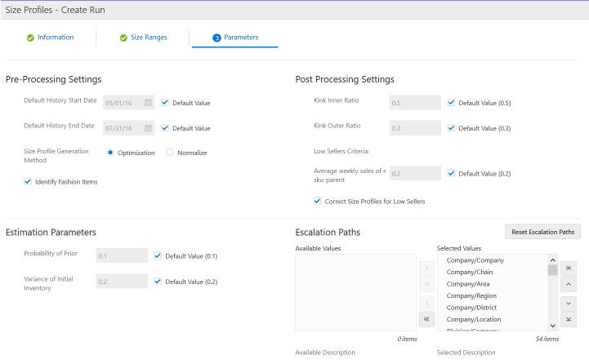Screen dimensions: 589x364
Task: Select Company/Area in Selected Values
Action: click(x=468, y=284)
